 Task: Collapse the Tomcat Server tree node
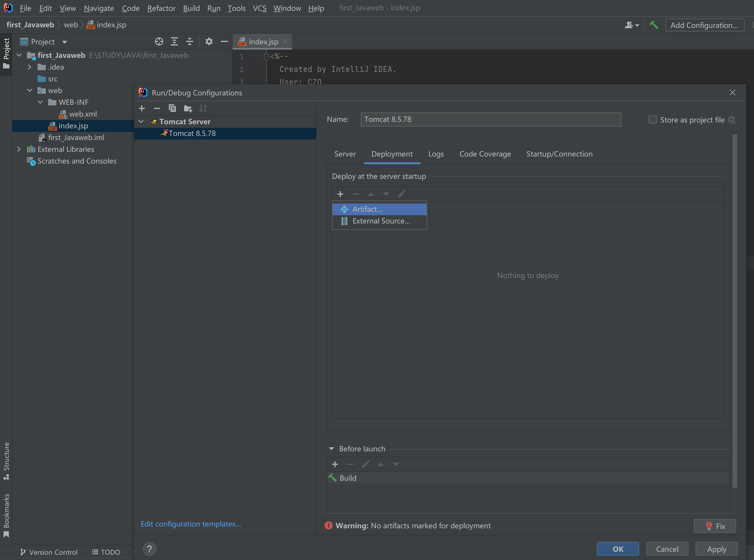141,122
